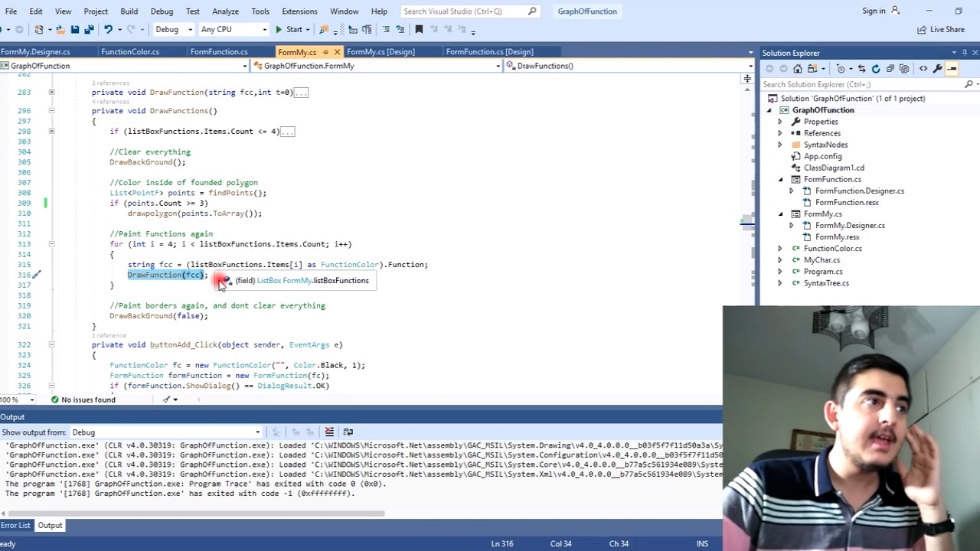Click the Refresh icon in Solution Explorer
The image size is (980, 551).
coord(876,69)
